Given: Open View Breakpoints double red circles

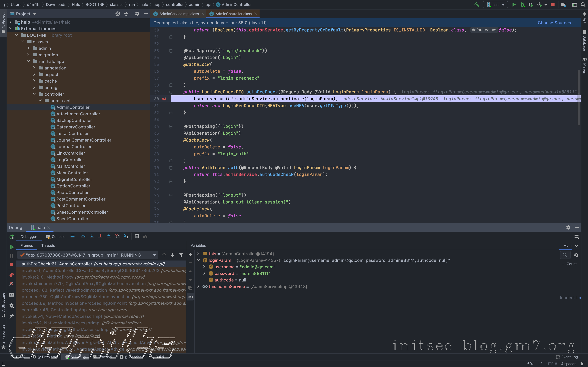Looking at the screenshot, I should tap(11, 275).
